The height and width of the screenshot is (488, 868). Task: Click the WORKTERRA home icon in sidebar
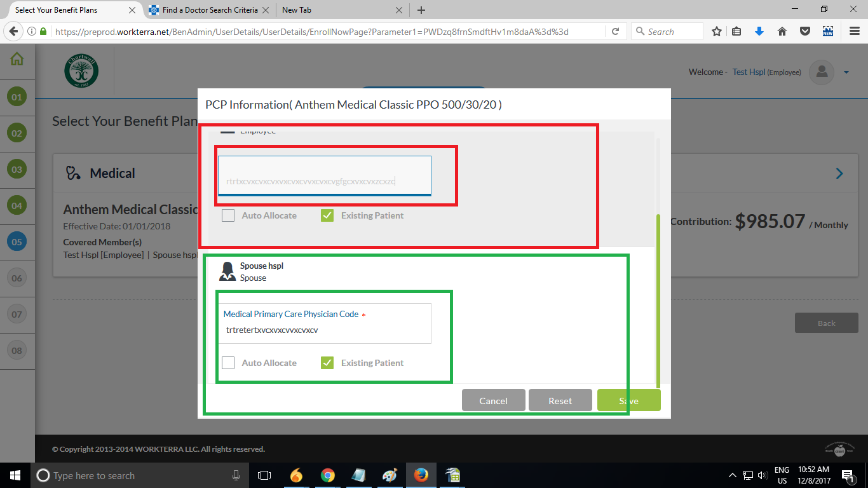point(17,58)
